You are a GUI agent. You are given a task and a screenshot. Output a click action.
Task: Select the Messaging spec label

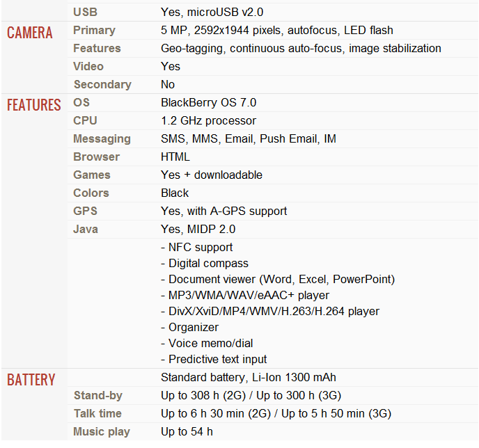coord(102,138)
